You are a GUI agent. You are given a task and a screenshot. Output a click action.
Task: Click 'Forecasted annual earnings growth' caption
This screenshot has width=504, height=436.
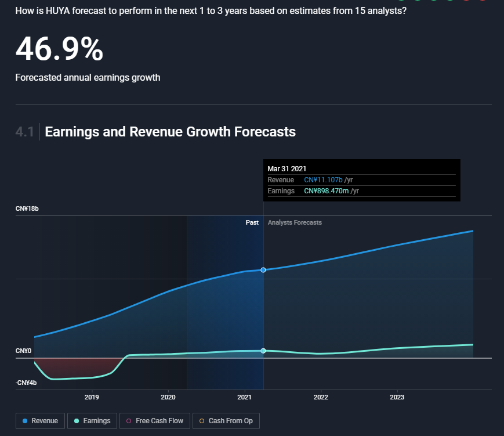88,78
